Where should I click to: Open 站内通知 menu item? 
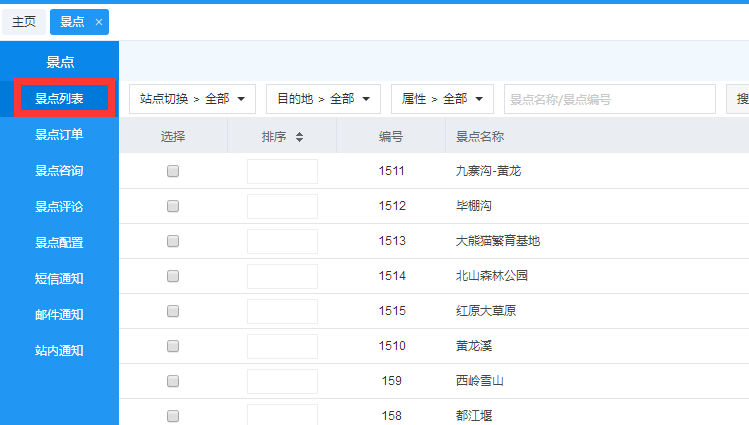(x=59, y=351)
